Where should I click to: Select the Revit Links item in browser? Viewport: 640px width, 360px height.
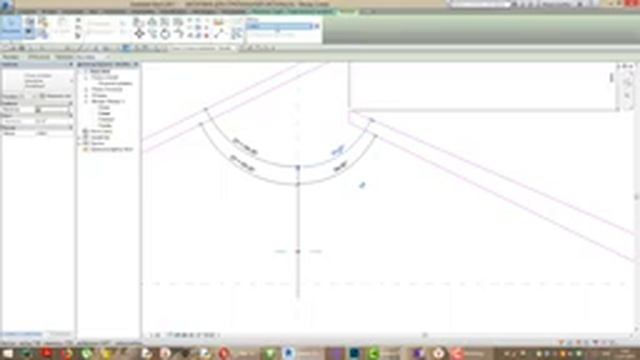pyautogui.click(x=112, y=149)
